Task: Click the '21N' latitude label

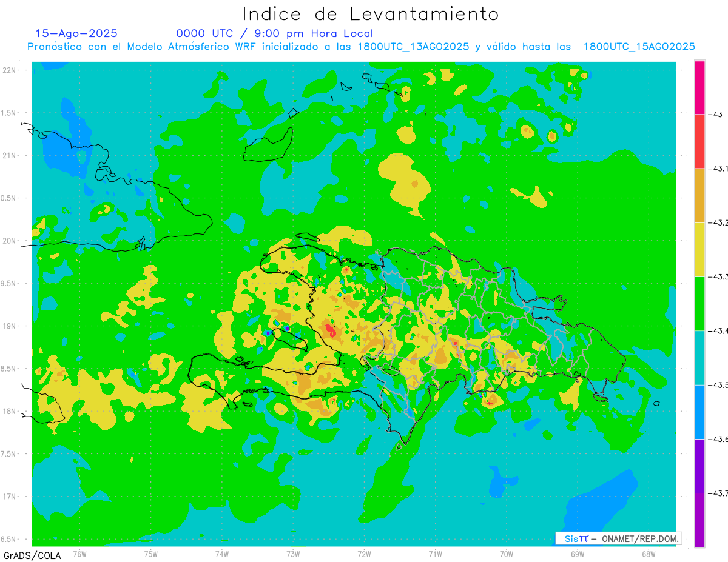Action: click(x=10, y=156)
